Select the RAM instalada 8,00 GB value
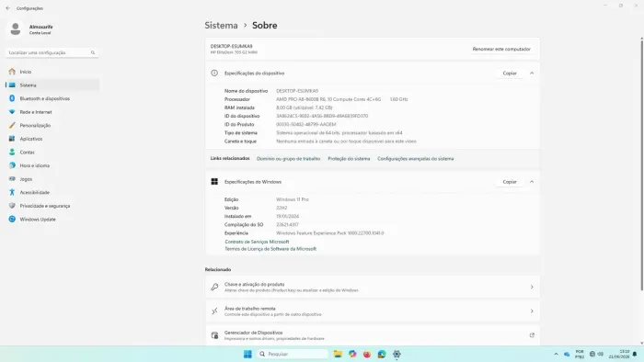 (x=305, y=107)
